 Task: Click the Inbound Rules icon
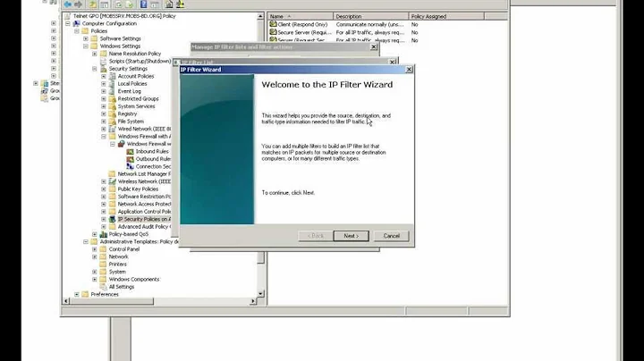pos(131,151)
